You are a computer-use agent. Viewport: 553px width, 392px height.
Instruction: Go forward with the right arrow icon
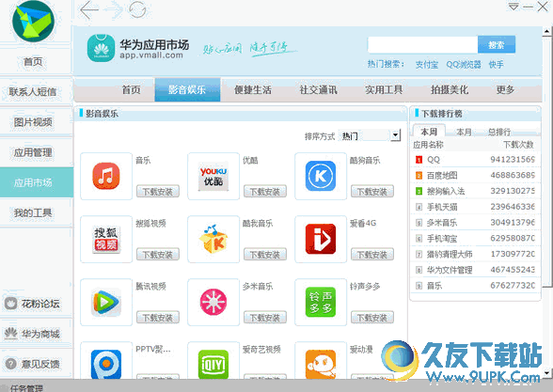coord(113,9)
